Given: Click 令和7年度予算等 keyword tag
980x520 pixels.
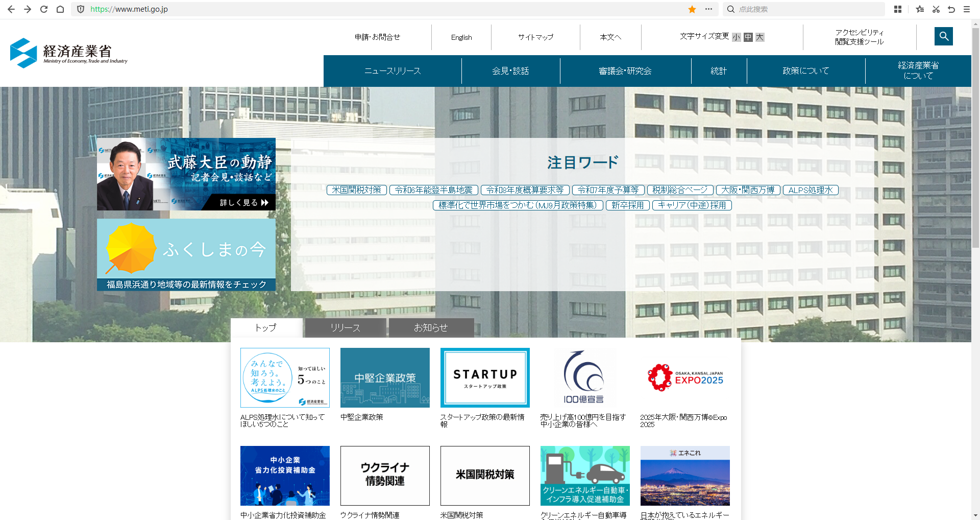Looking at the screenshot, I should point(608,190).
